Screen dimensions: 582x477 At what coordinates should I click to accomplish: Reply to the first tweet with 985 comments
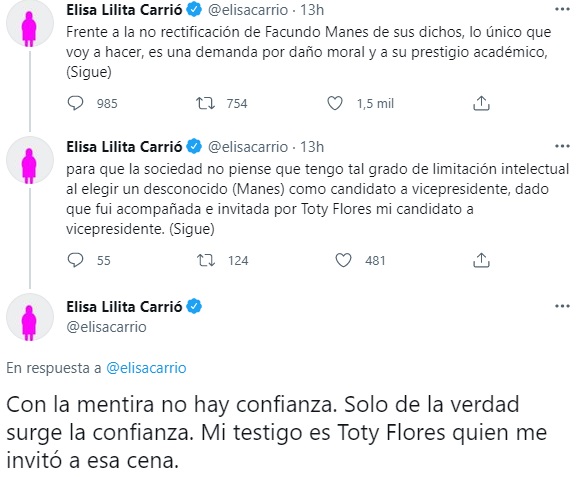click(x=75, y=103)
